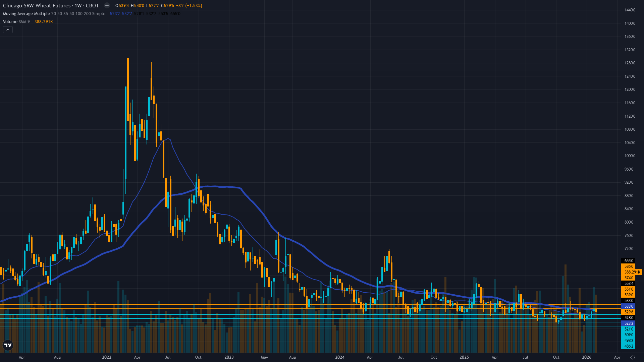Click the 586'0 orange price label
644x362 pixels.
(x=629, y=266)
